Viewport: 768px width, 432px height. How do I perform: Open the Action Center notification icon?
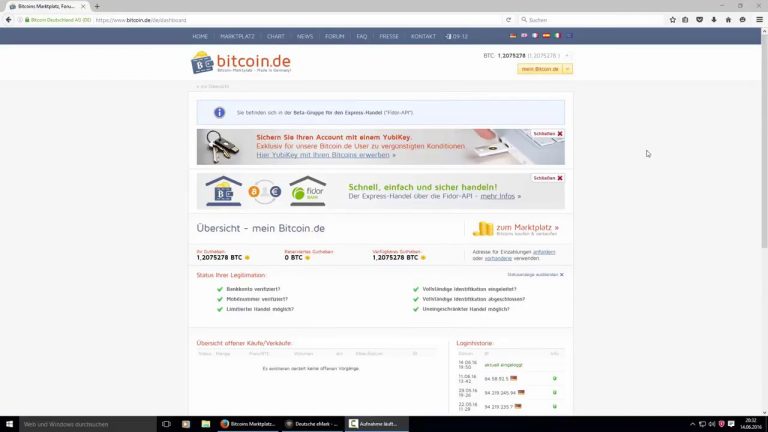731,424
